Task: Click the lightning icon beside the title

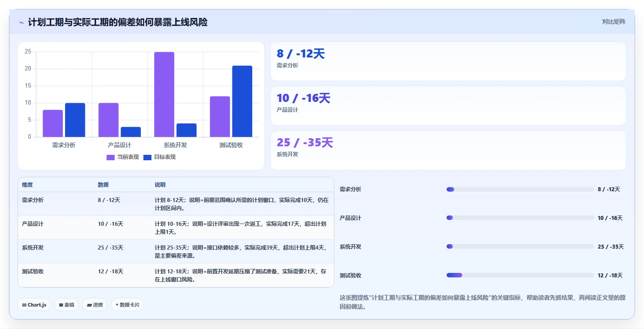Action: coord(21,22)
